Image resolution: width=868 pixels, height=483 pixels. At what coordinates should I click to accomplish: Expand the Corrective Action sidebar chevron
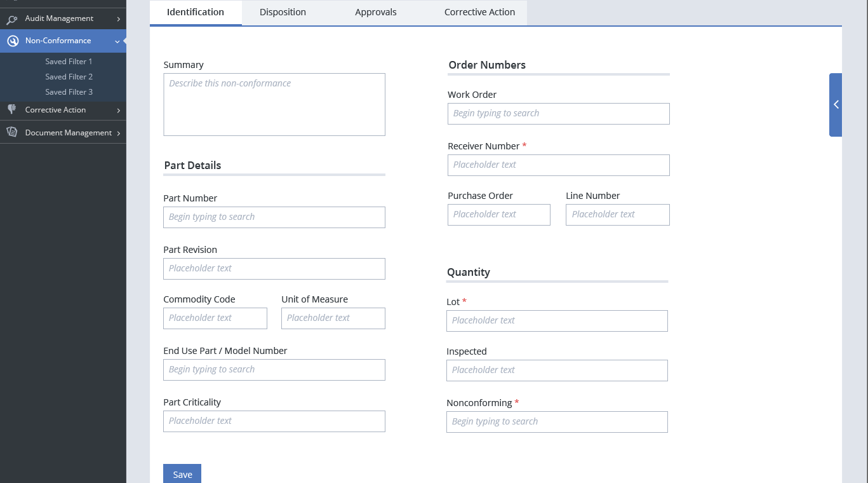(118, 111)
